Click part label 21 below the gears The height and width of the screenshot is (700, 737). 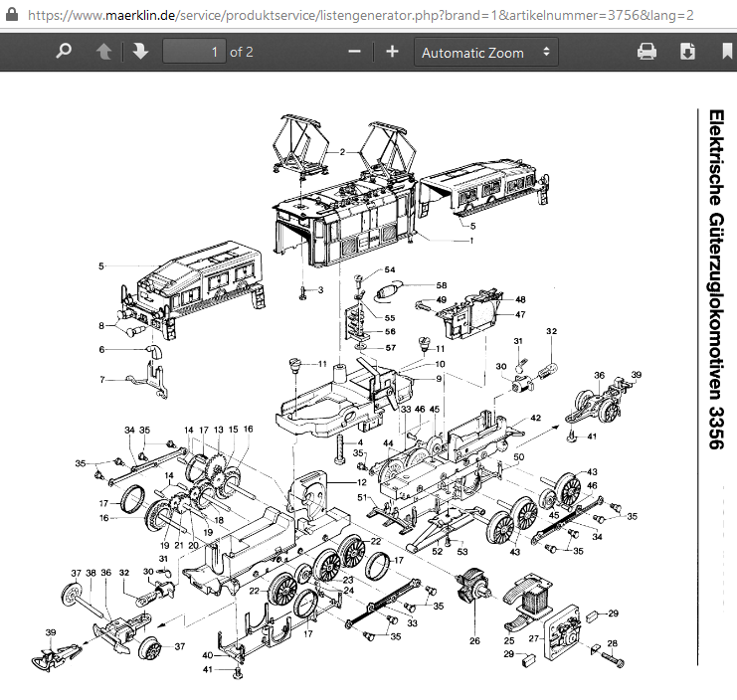point(179,545)
